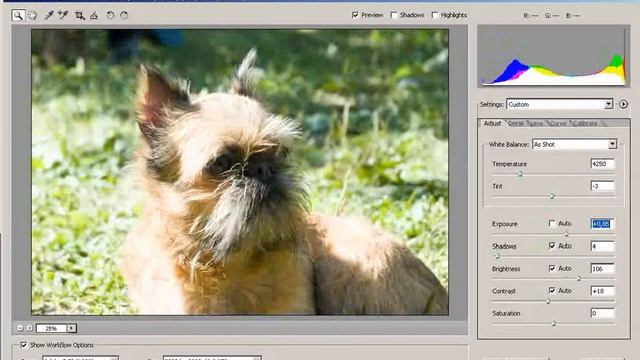The image size is (640, 360).
Task: Click the Saturation value field
Action: click(x=602, y=313)
